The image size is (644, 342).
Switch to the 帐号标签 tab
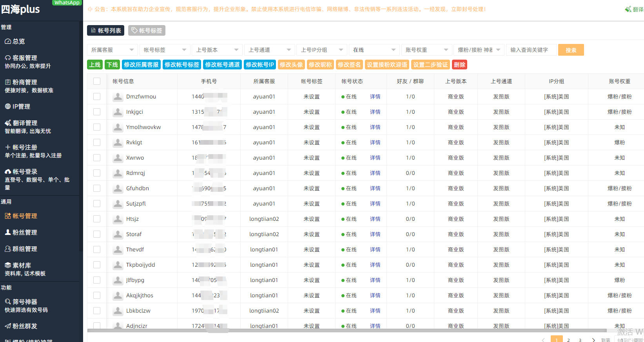point(147,30)
